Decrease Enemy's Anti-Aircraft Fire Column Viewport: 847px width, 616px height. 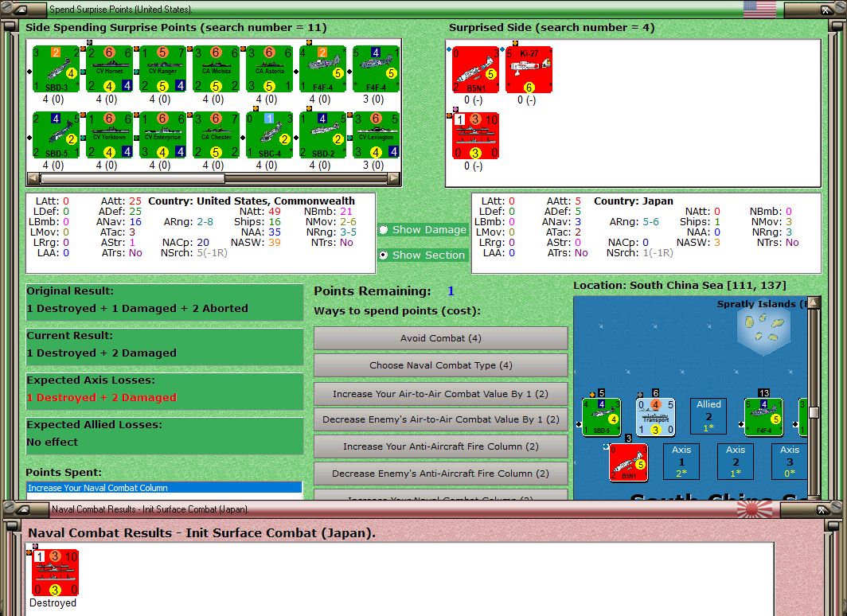(441, 474)
